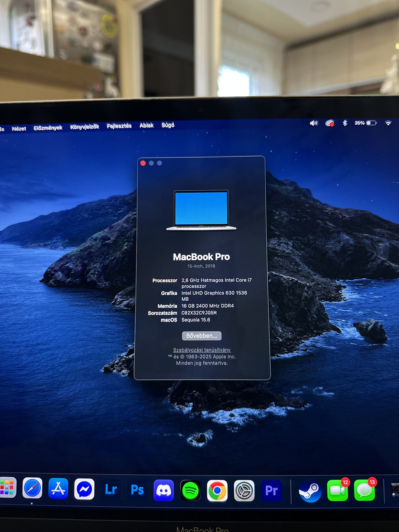
Task: Click the MacBook Pro laptop image
Action: [201, 210]
